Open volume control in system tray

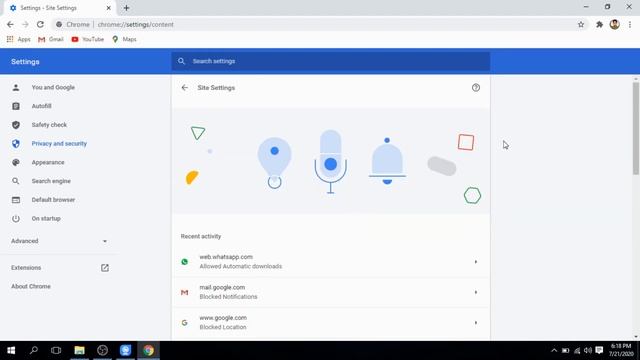click(588, 350)
